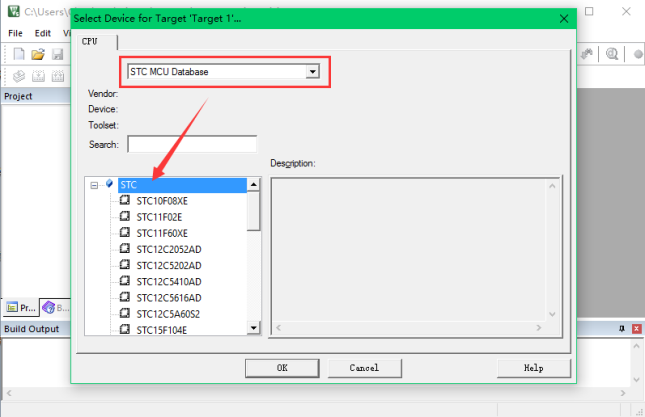Click the chip icon beside STC10F08XE
The width and height of the screenshot is (645, 417).
[x=125, y=200]
